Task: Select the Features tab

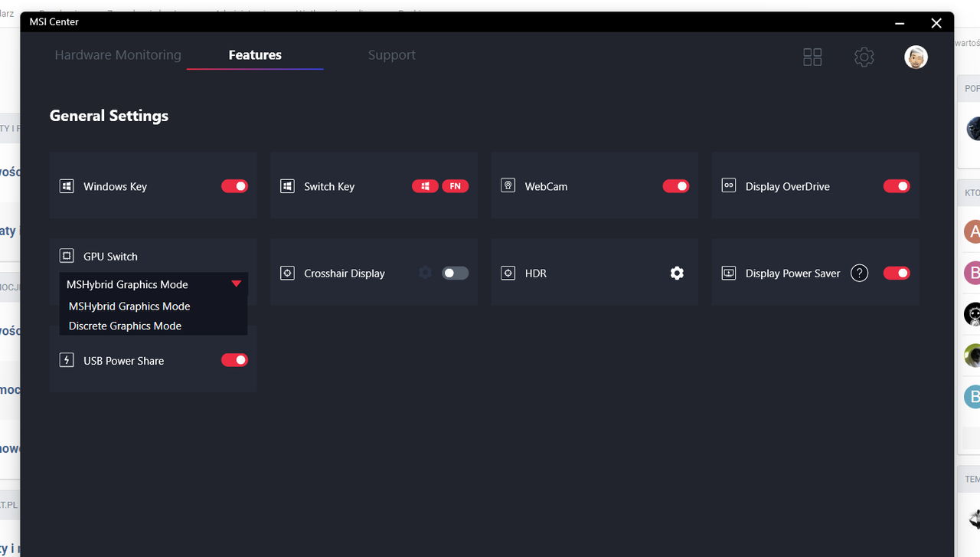Action: point(255,55)
